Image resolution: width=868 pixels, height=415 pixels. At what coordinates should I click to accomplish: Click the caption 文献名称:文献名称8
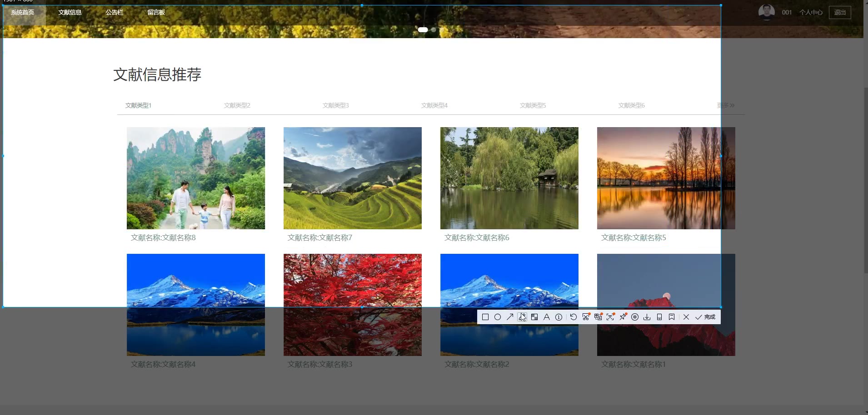click(x=163, y=237)
